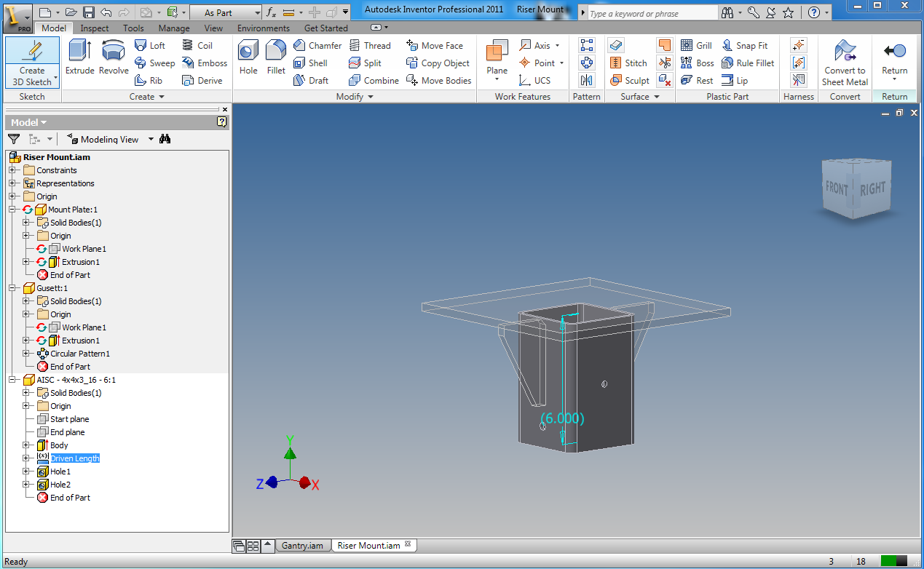
Task: Switch to Gantry.iam document tab
Action: (302, 546)
